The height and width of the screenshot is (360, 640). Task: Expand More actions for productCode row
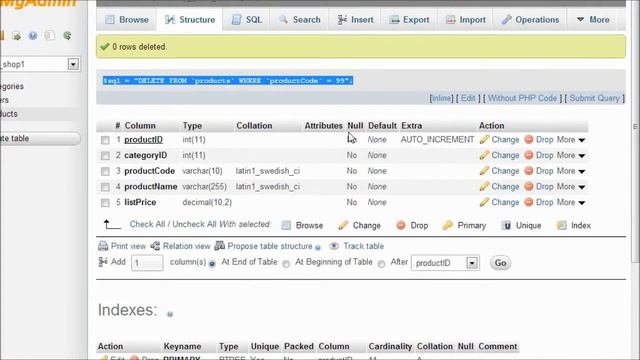(571, 171)
